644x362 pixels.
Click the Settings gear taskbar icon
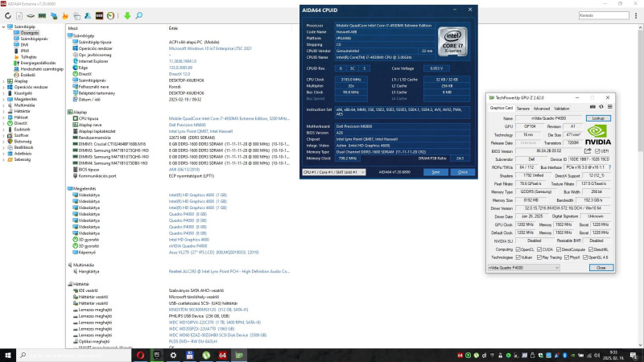pyautogui.click(x=173, y=355)
